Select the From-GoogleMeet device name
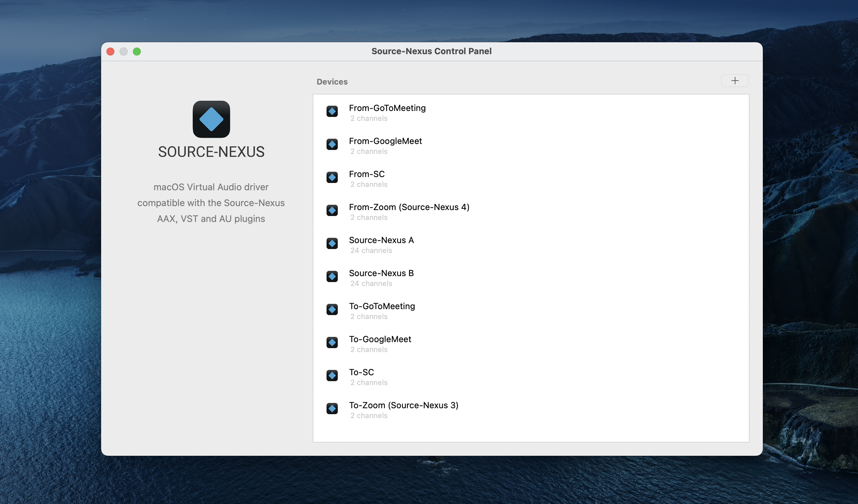 tap(385, 141)
